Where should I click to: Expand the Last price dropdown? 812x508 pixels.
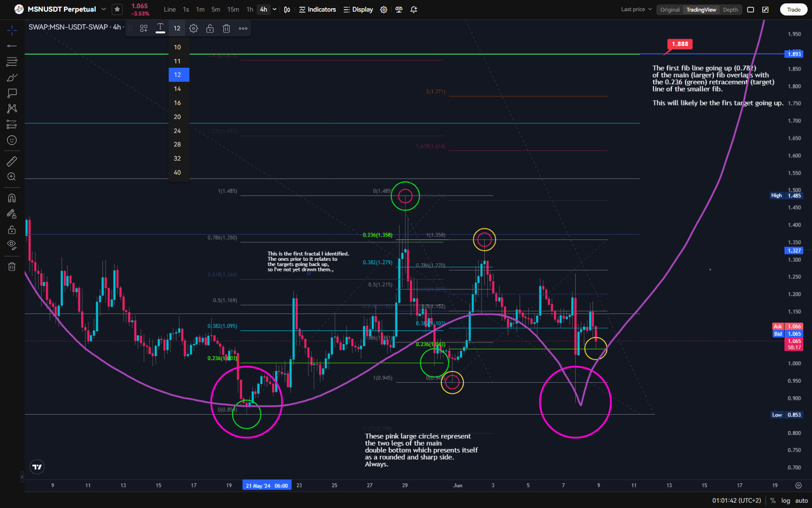[x=637, y=9]
